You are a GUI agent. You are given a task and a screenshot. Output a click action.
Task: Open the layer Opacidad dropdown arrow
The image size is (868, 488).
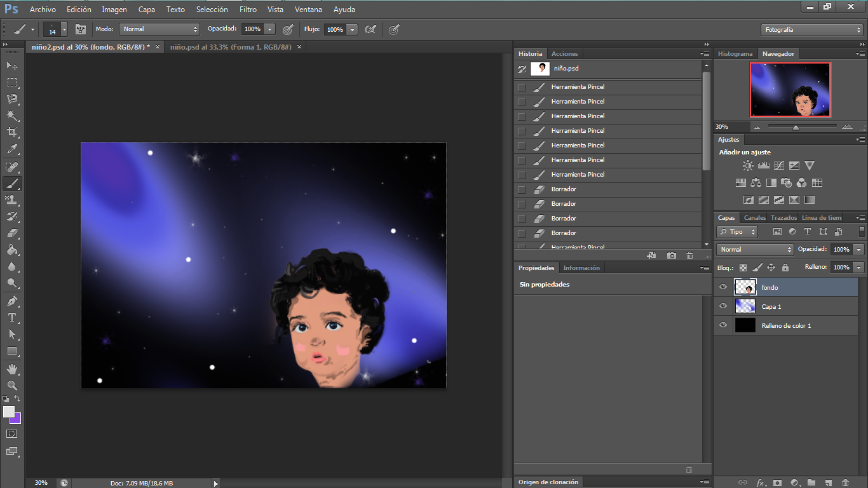point(859,250)
